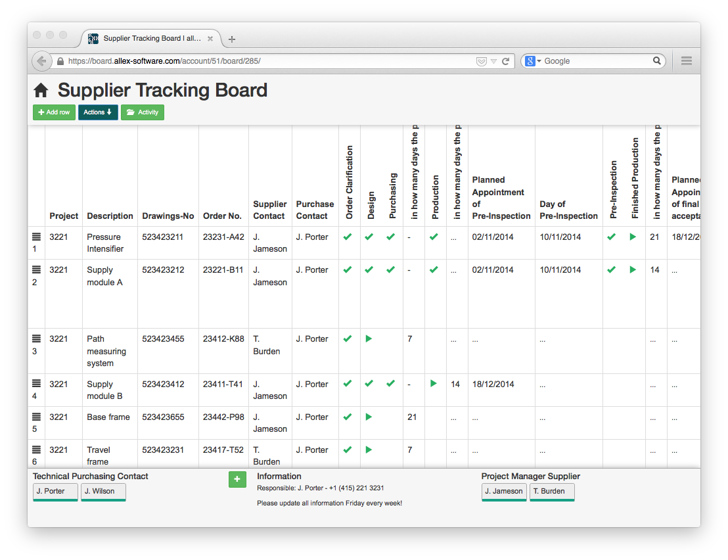Screen dimensions: 728x560
Task: Select the J. Wilson purchasing contact tag
Action: click(104, 492)
